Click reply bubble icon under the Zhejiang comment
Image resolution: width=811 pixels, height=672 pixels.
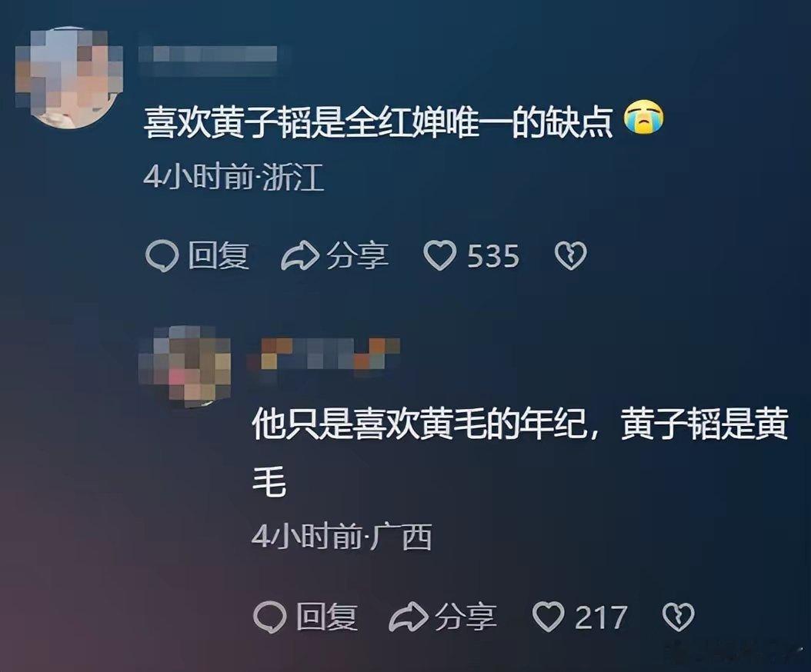pyautogui.click(x=162, y=256)
